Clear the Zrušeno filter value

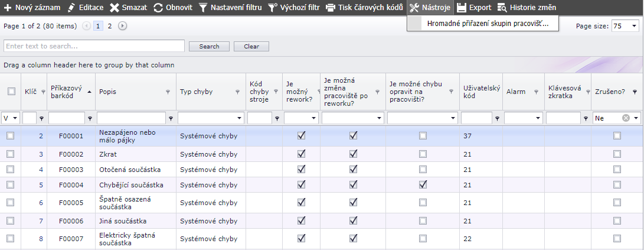(626, 118)
